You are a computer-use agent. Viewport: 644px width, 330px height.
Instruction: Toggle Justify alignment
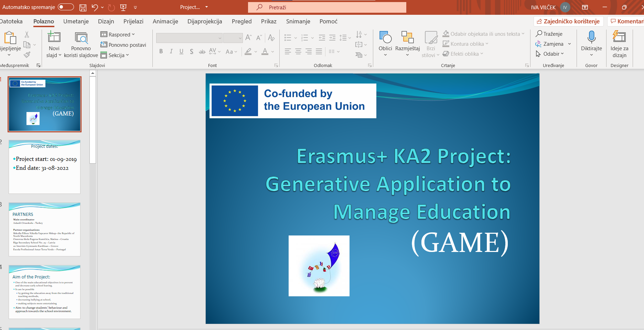point(319,52)
